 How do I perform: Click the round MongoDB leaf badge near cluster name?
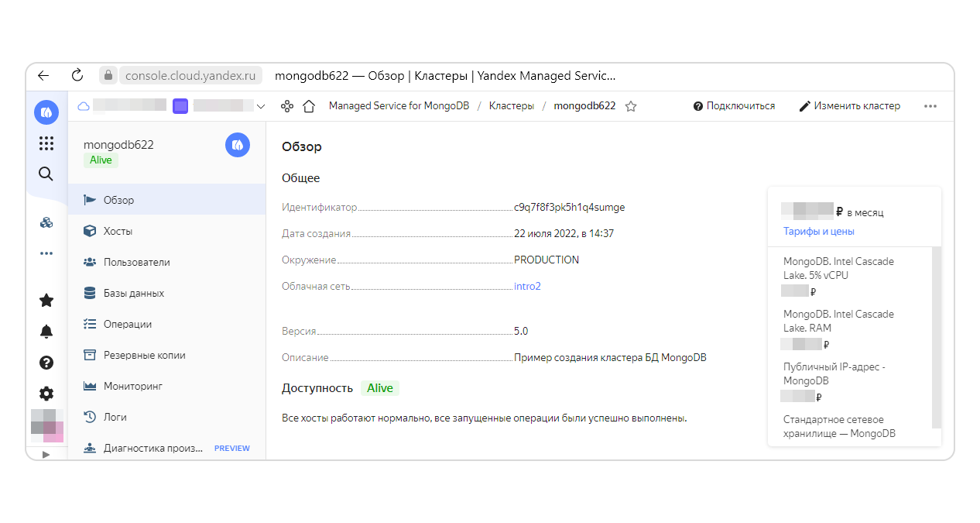[238, 145]
